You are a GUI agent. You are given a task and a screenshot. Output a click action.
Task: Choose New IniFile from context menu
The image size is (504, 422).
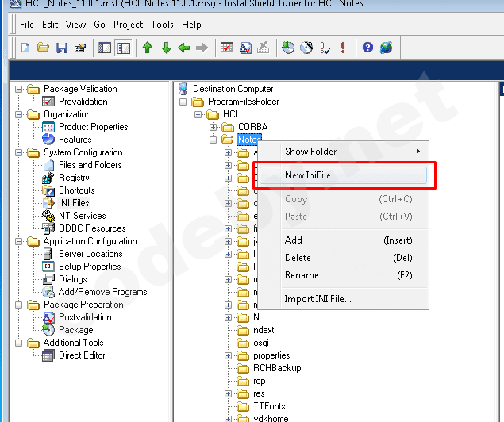307,175
